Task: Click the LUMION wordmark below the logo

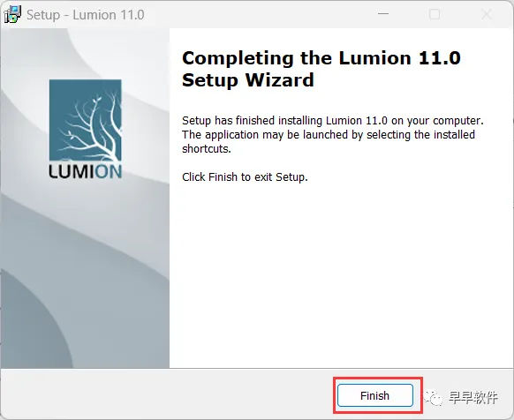Action: (86, 171)
